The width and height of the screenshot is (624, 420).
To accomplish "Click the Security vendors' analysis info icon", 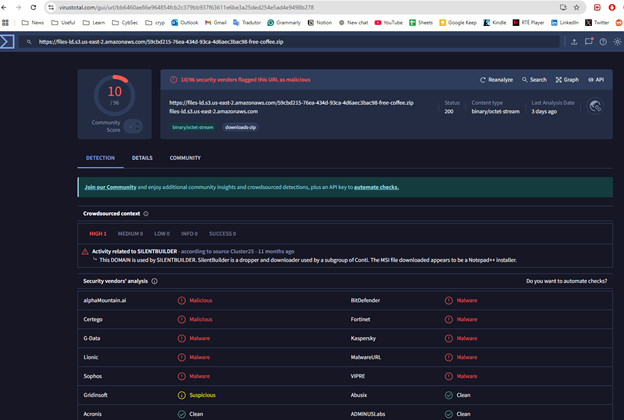I will point(155,281).
